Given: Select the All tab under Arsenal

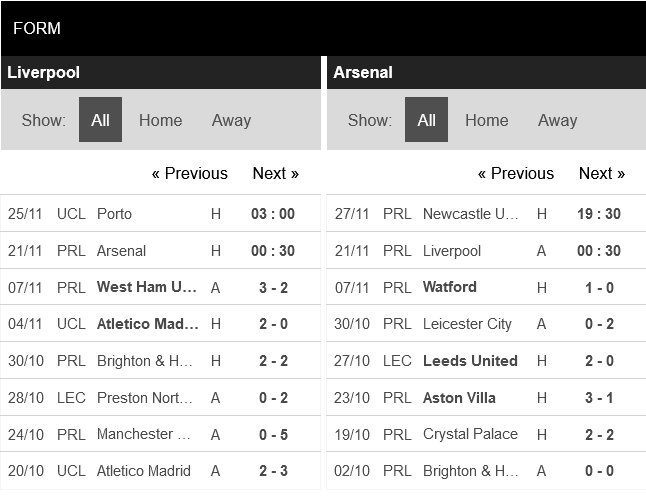Looking at the screenshot, I should coord(426,120).
